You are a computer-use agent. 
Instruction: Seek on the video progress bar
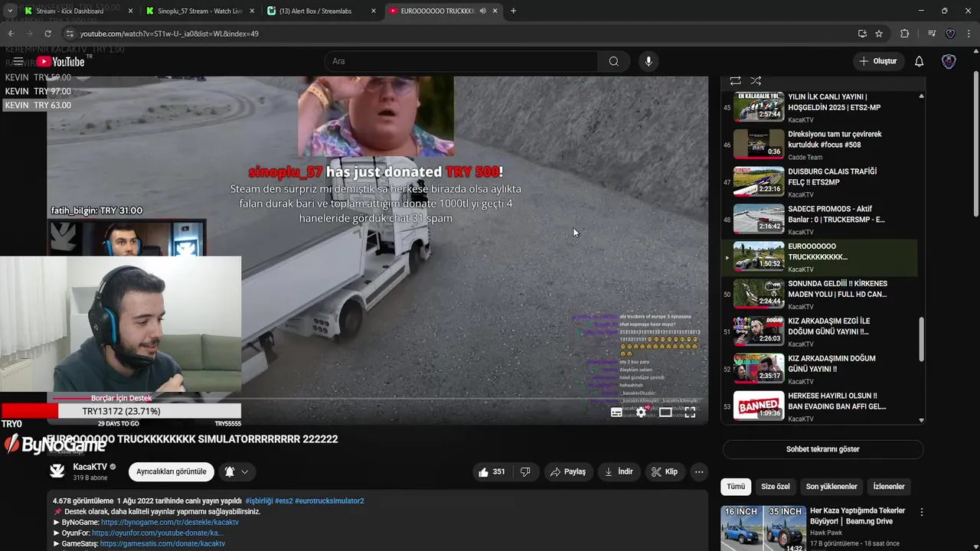[377, 399]
